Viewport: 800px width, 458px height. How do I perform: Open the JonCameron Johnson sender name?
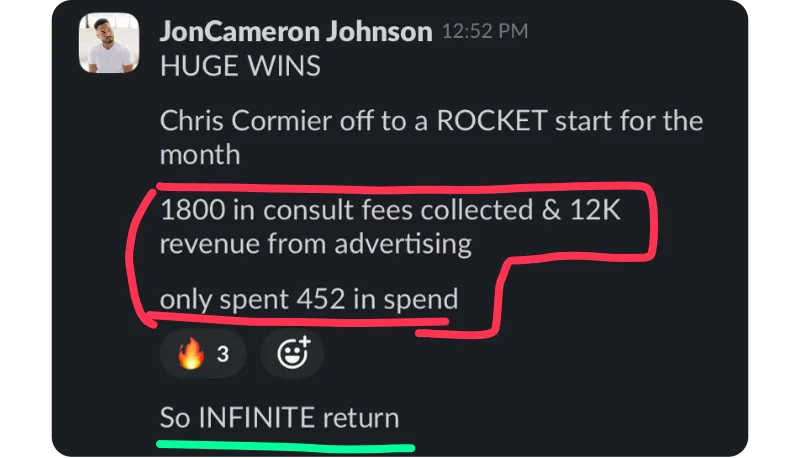click(294, 31)
